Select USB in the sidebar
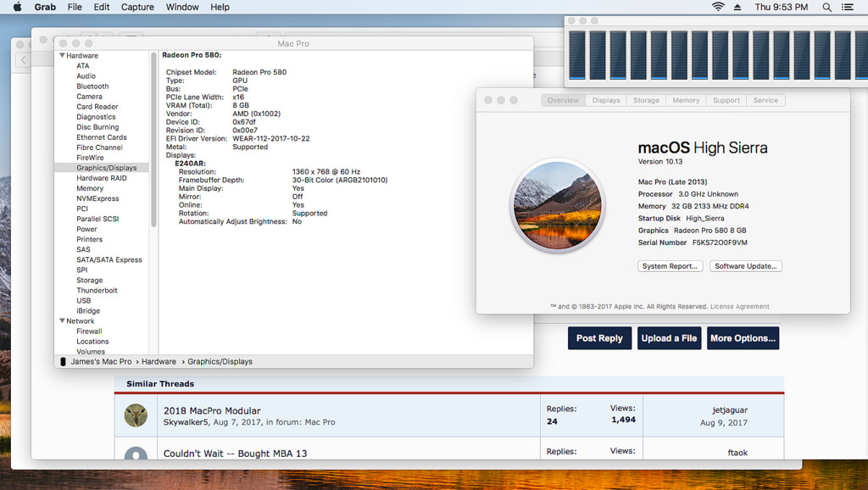 click(84, 301)
